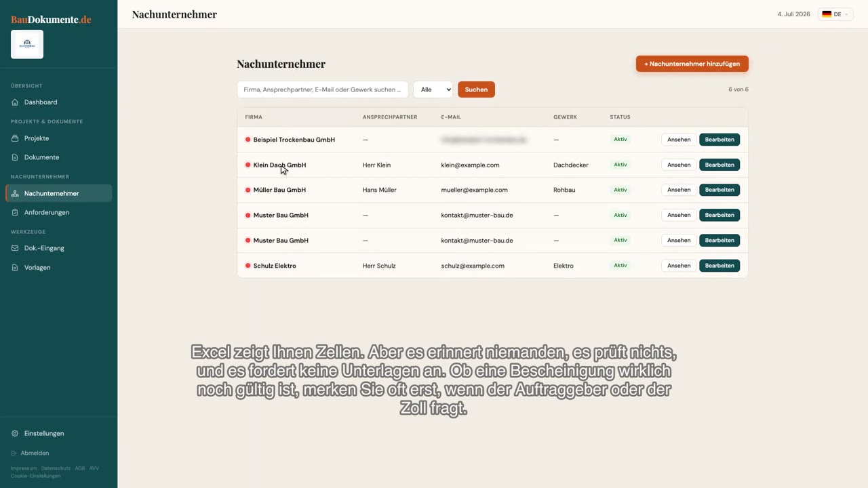Click the Dachdecker Gewerk cell

tap(571, 165)
